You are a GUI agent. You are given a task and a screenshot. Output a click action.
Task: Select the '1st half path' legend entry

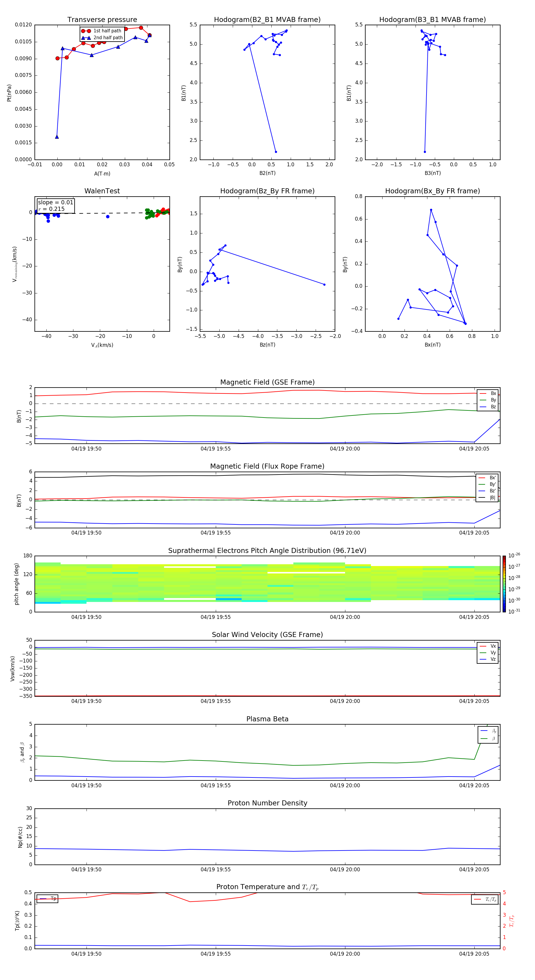tap(102, 31)
